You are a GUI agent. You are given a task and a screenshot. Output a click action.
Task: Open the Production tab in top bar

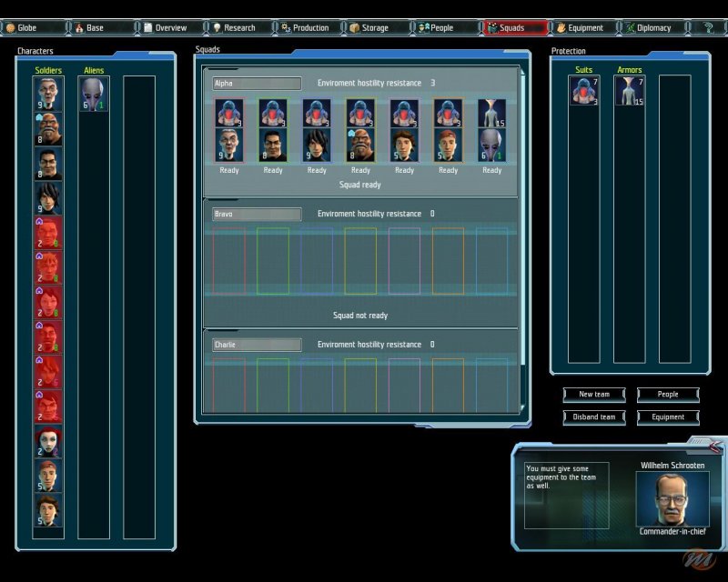click(305, 28)
